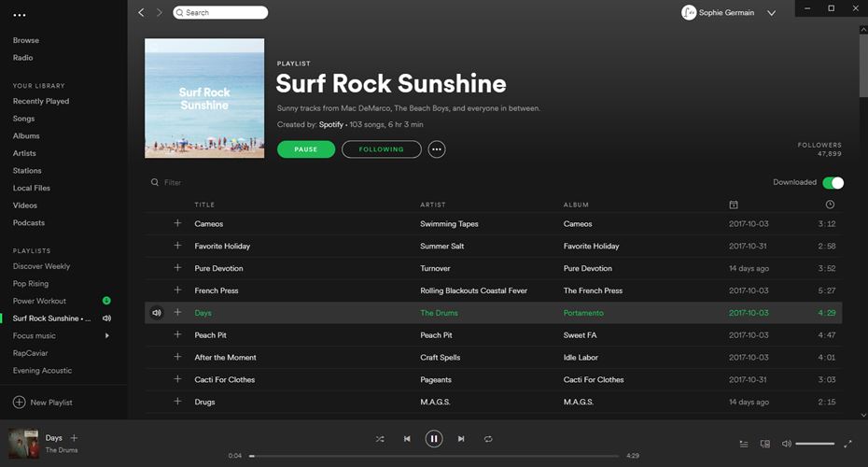Open the Sophie Germain account dropdown arrow
This screenshot has height=467, width=868.
pos(771,13)
